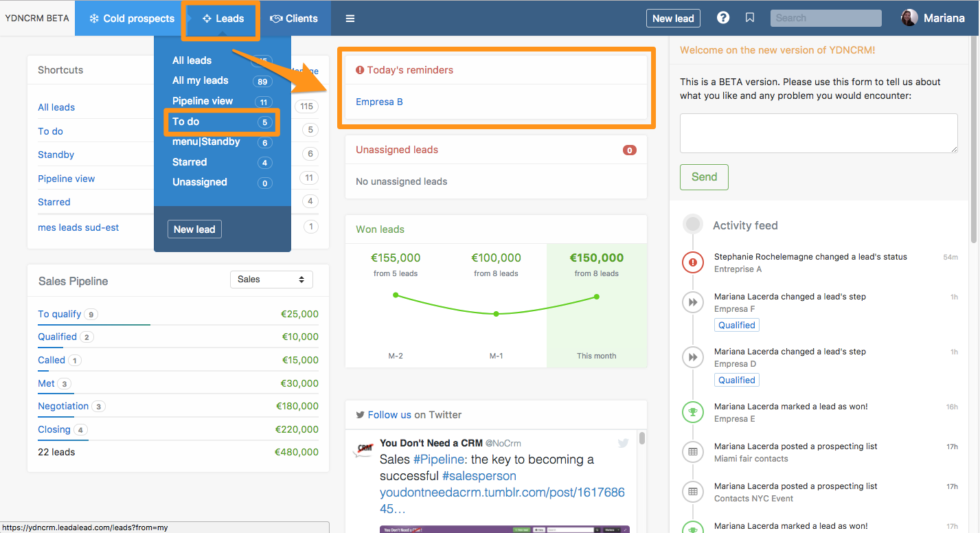980x533 pixels.
Task: Click the Negotiation pipeline stage link
Action: (x=63, y=406)
